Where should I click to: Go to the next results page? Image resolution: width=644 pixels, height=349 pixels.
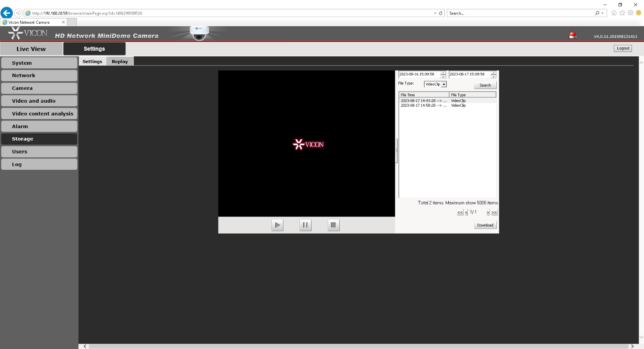(488, 213)
